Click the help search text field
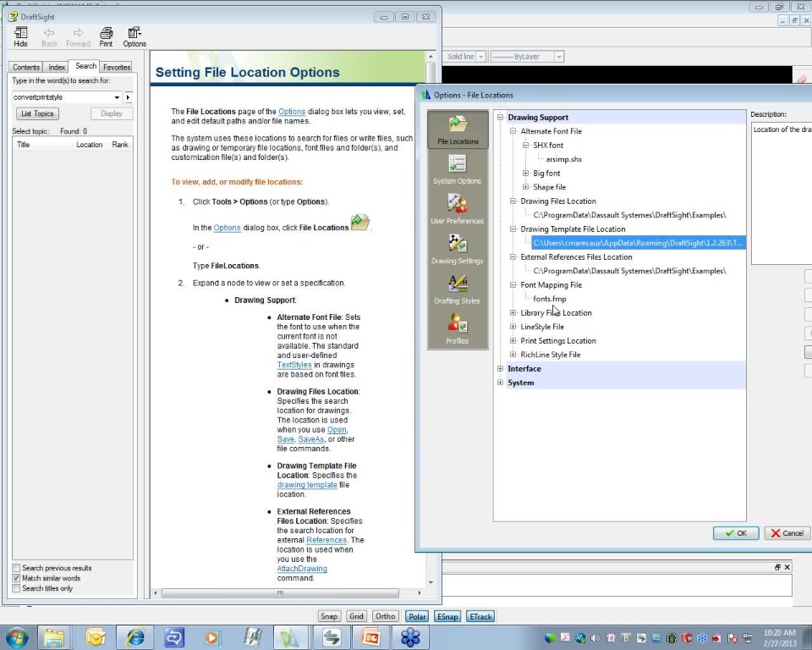 point(62,97)
